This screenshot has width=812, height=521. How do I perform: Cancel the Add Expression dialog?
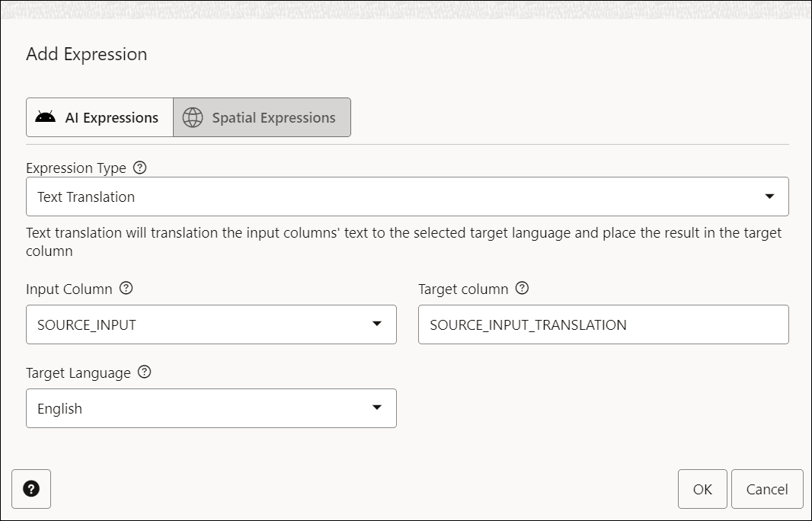(x=767, y=489)
